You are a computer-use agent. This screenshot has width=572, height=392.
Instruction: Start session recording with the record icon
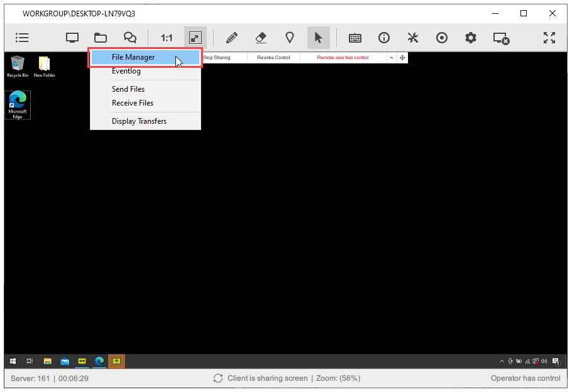(442, 38)
